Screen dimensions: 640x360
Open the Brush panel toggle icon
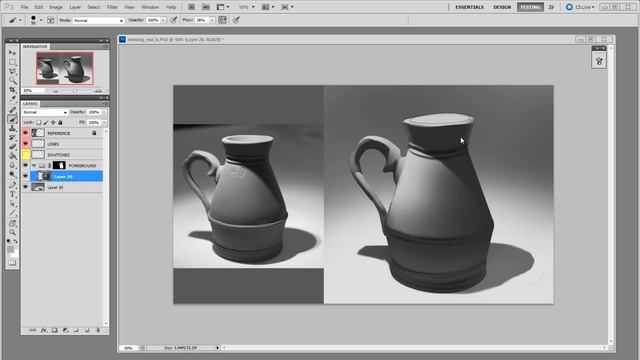pyautogui.click(x=51, y=20)
